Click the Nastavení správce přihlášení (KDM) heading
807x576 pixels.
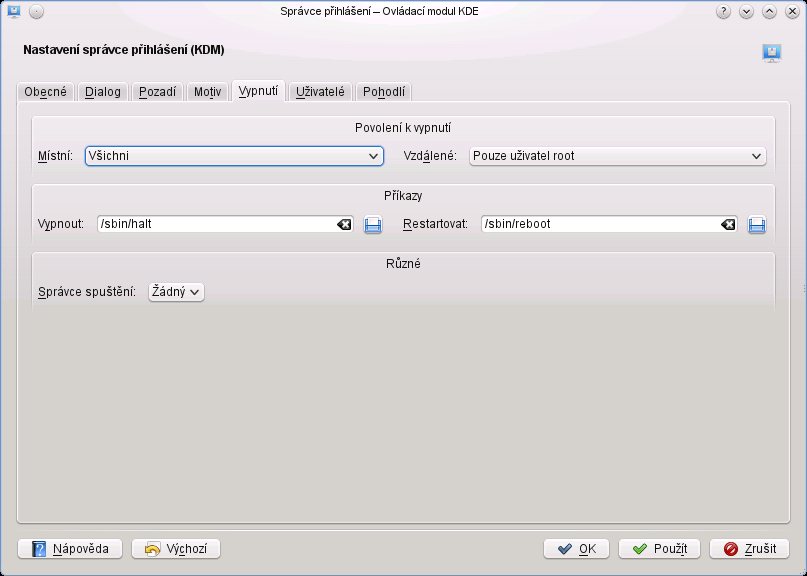[x=124, y=50]
